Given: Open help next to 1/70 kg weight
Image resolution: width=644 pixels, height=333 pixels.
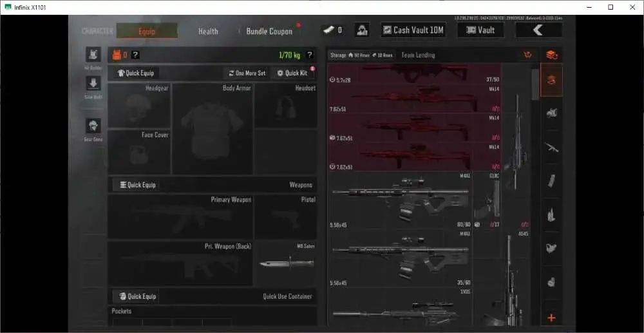Looking at the screenshot, I should [x=310, y=55].
